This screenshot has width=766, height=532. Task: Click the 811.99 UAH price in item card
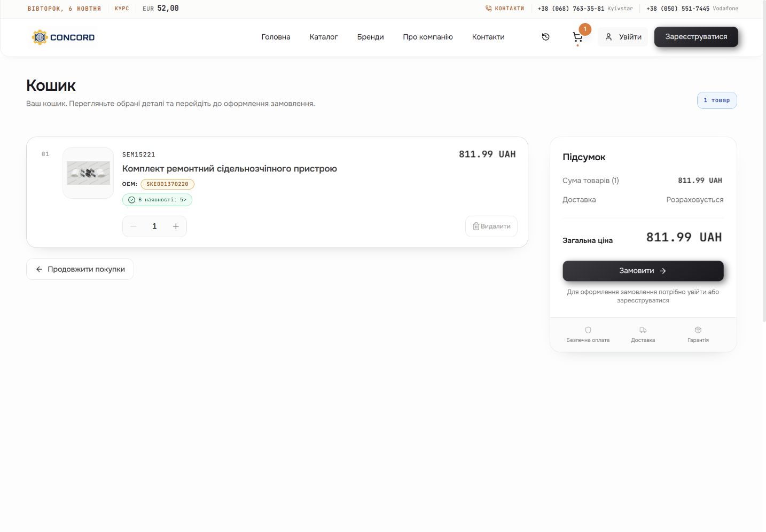tap(487, 154)
